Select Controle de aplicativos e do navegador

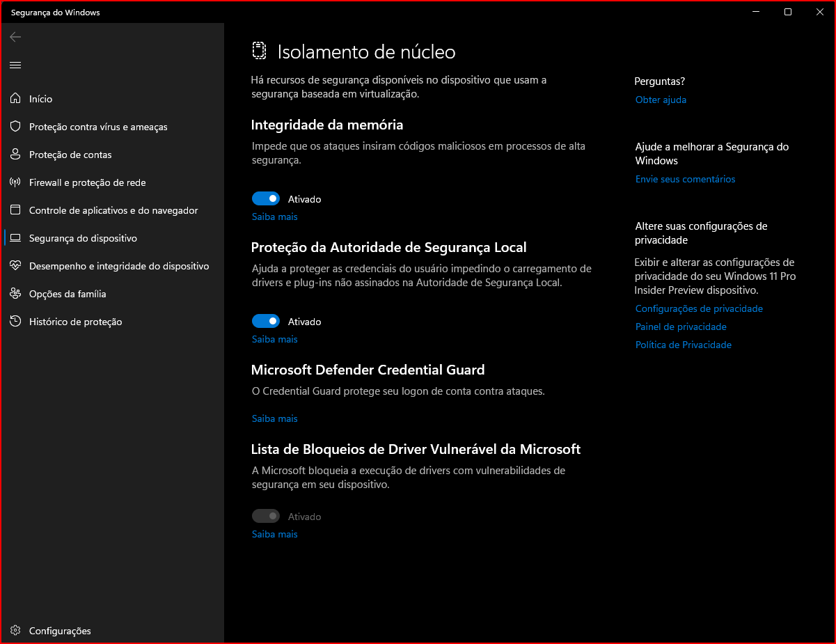[112, 210]
